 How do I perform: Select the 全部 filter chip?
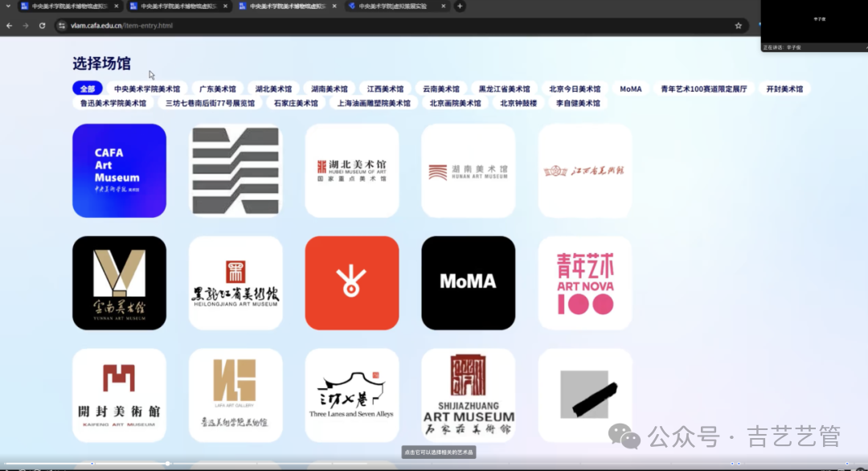(88, 88)
